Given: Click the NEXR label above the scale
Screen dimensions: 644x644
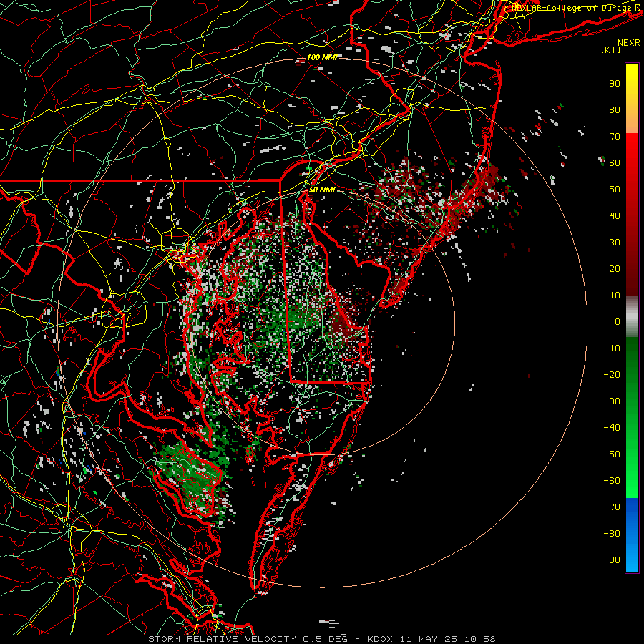Looking at the screenshot, I should coord(629,43).
